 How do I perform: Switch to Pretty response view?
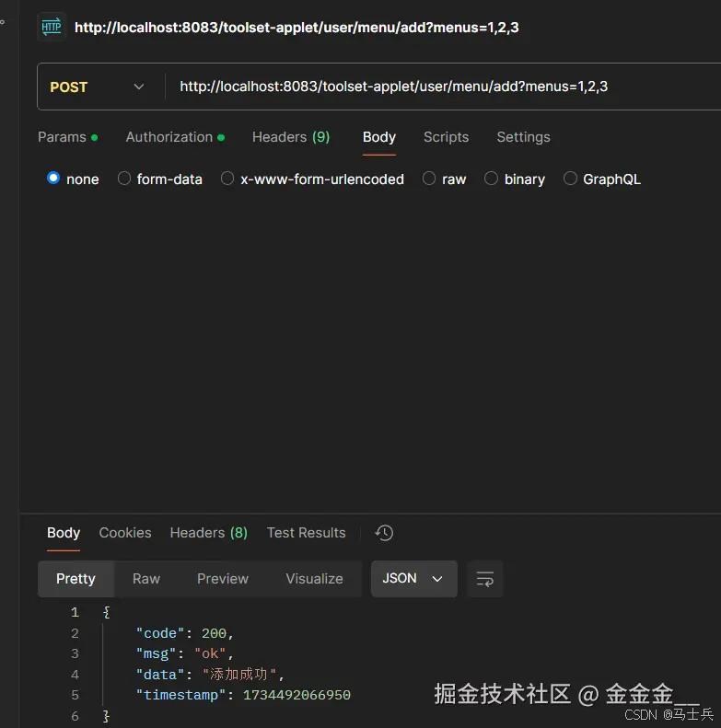click(x=76, y=579)
